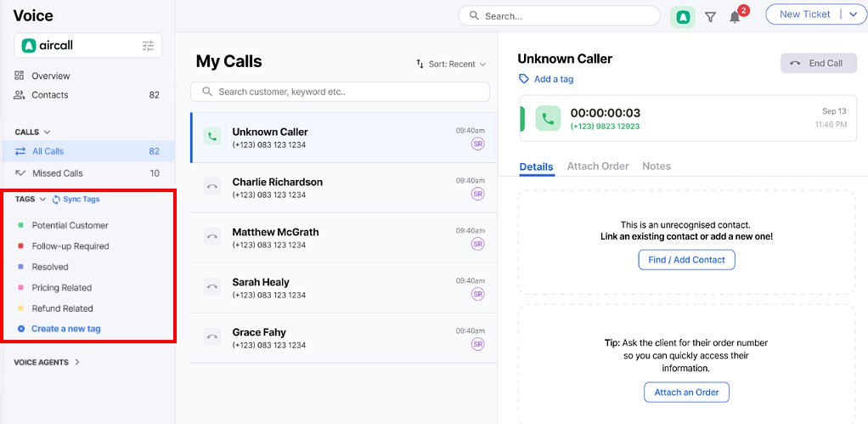Click Create a new tag link
The height and width of the screenshot is (424, 868).
click(66, 329)
